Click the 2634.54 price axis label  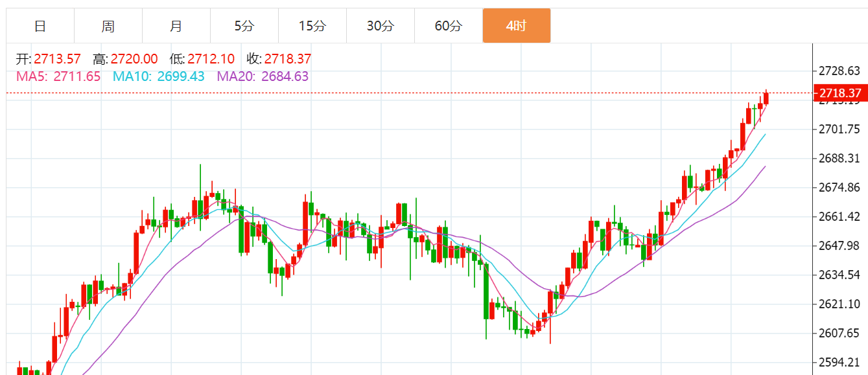click(839, 275)
